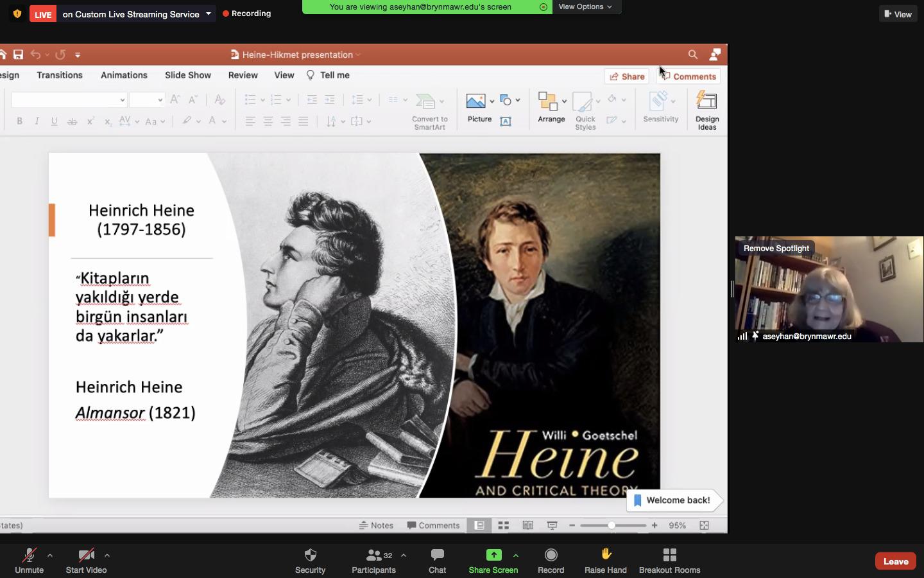924x578 pixels.
Task: Click the clear formatting icon
Action: pyautogui.click(x=219, y=100)
